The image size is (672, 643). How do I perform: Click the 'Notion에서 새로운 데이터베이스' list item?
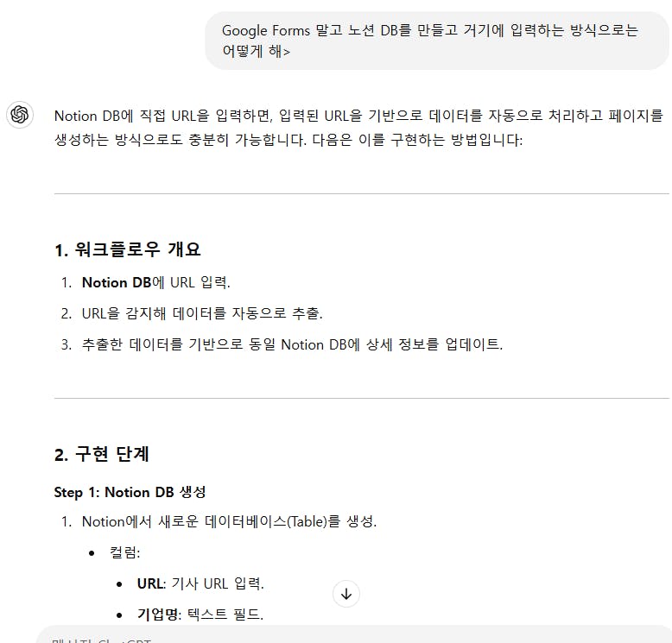click(x=229, y=521)
